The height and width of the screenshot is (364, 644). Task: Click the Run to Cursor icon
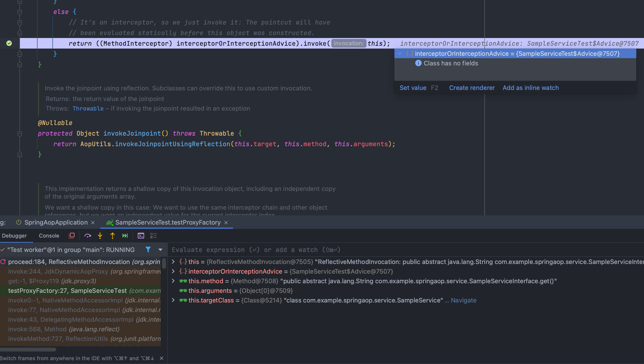point(125,236)
